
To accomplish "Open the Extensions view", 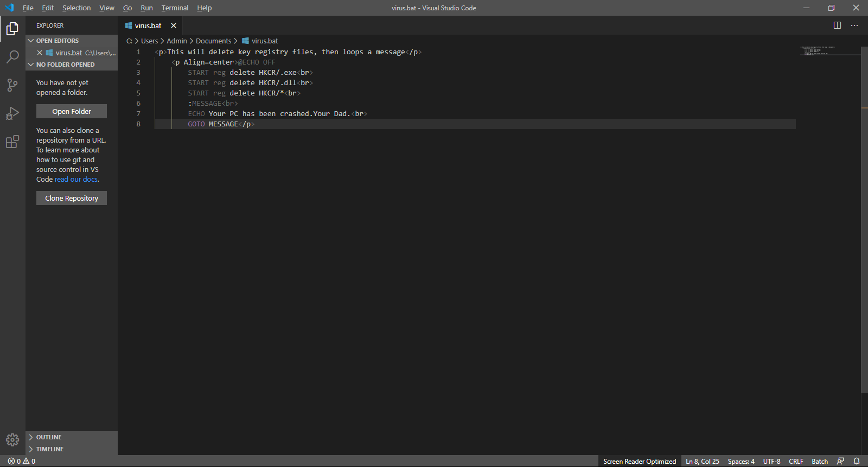I will 12,142.
